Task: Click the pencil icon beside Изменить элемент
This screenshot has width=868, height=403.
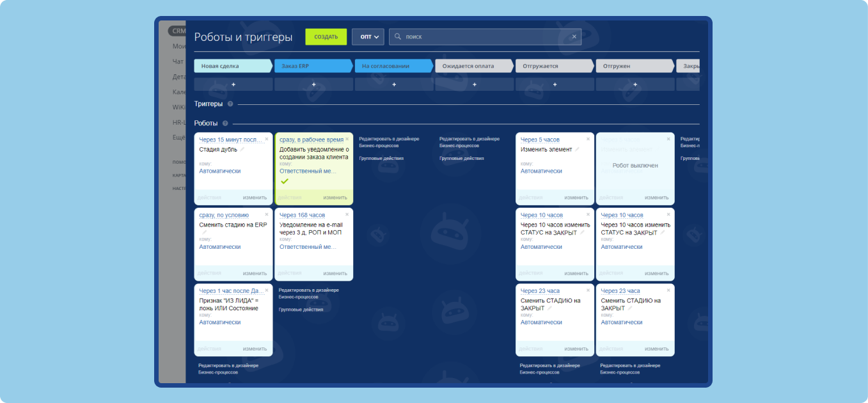Action: 577,150
